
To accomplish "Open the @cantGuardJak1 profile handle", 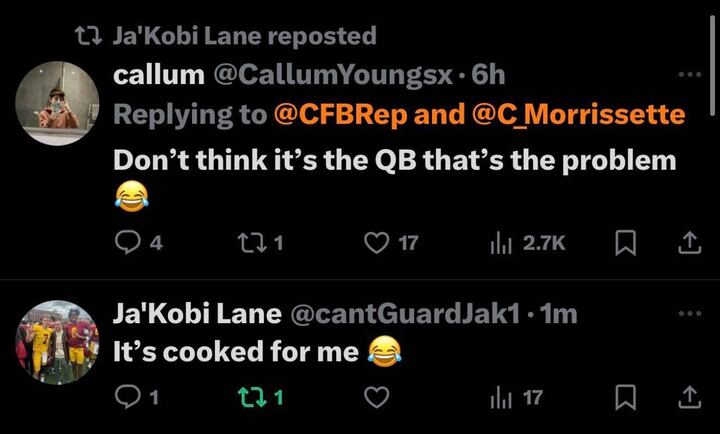I will click(x=403, y=314).
